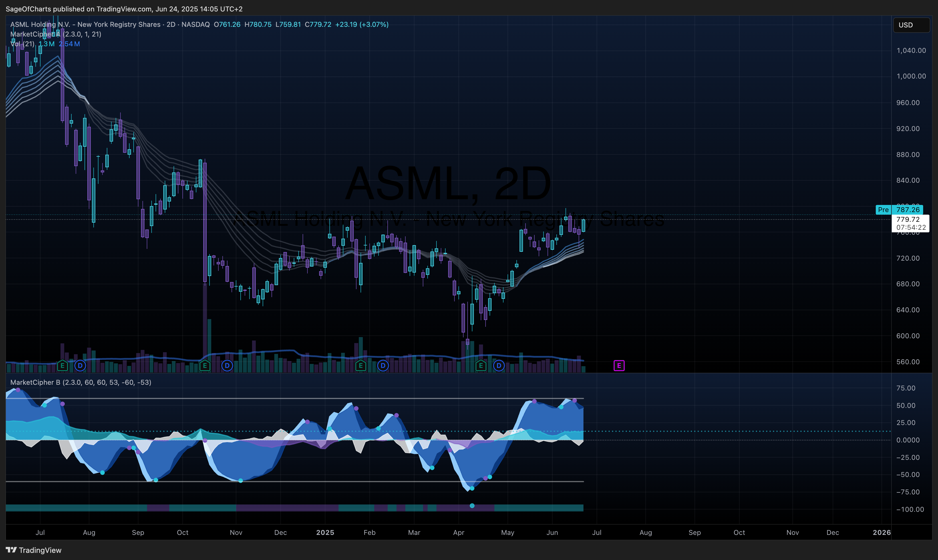Click the L759.81 low value in legend
Viewport: 938px width, 560px height.
(288, 25)
